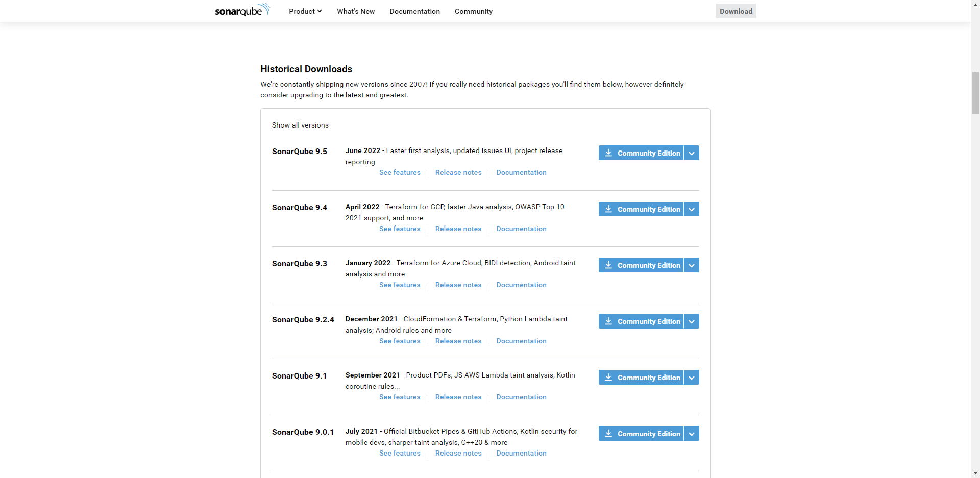980x478 pixels.
Task: Open Documentation for SonarQube 9.3
Action: (521, 285)
